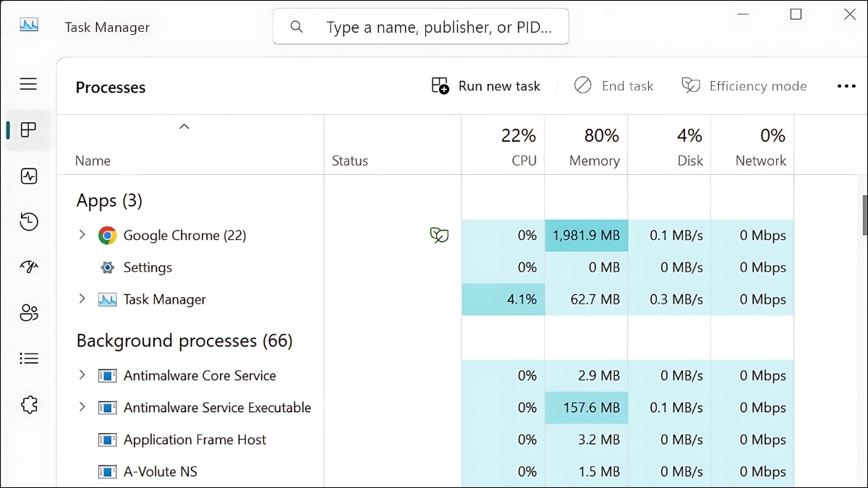868x488 pixels.
Task: Click Background processes (66) group header
Action: (x=184, y=341)
